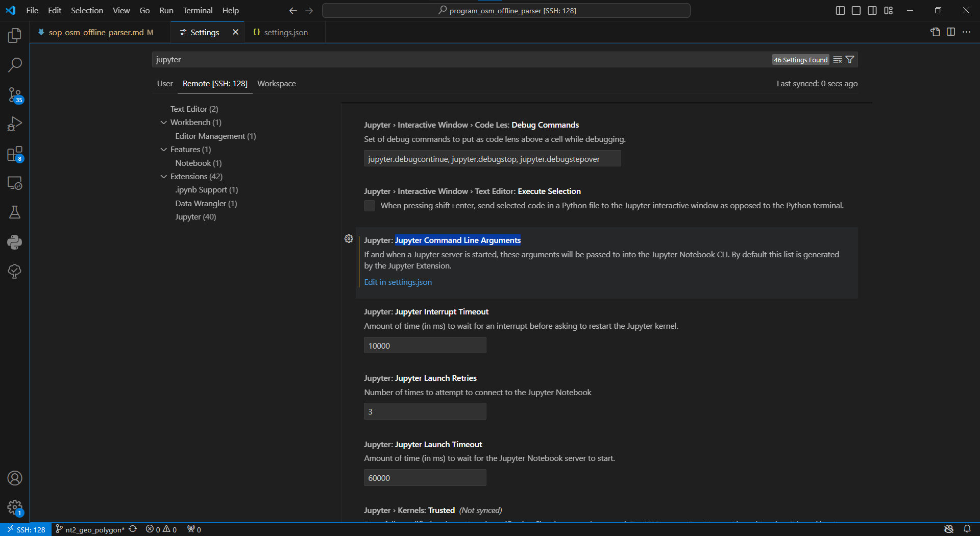980x536 pixels.
Task: Select the Workspace settings scope
Action: point(277,84)
